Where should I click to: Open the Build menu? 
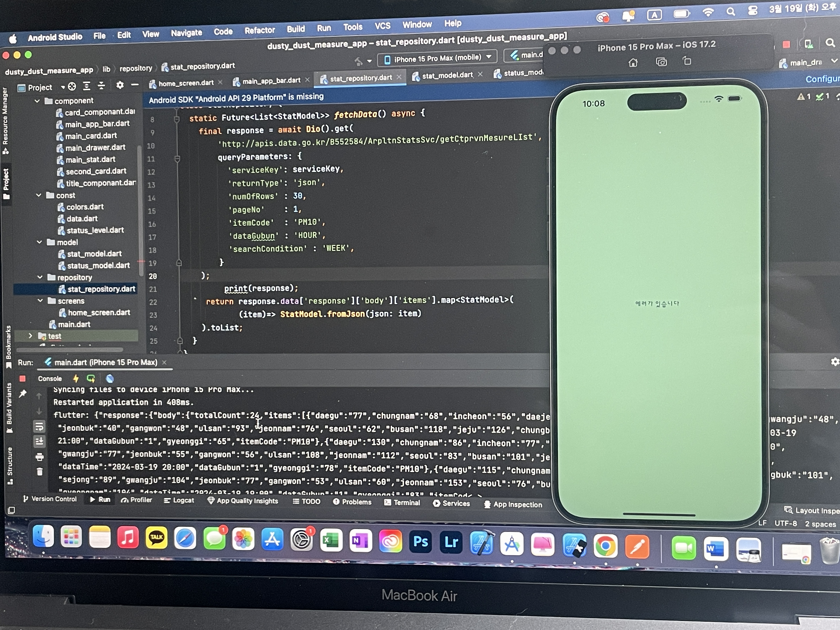coord(295,29)
